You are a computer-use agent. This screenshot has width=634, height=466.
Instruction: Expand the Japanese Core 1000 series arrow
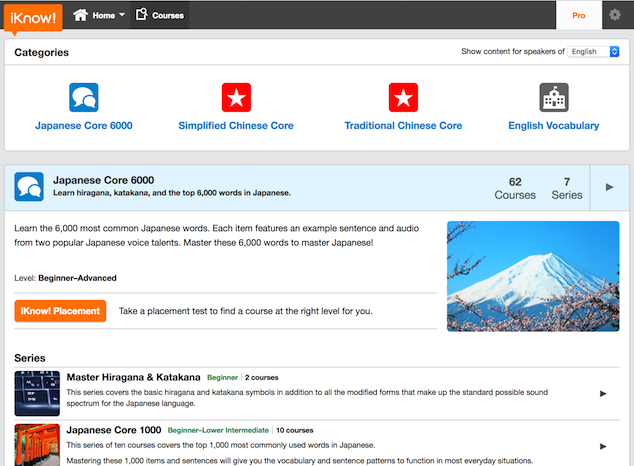[x=603, y=446]
